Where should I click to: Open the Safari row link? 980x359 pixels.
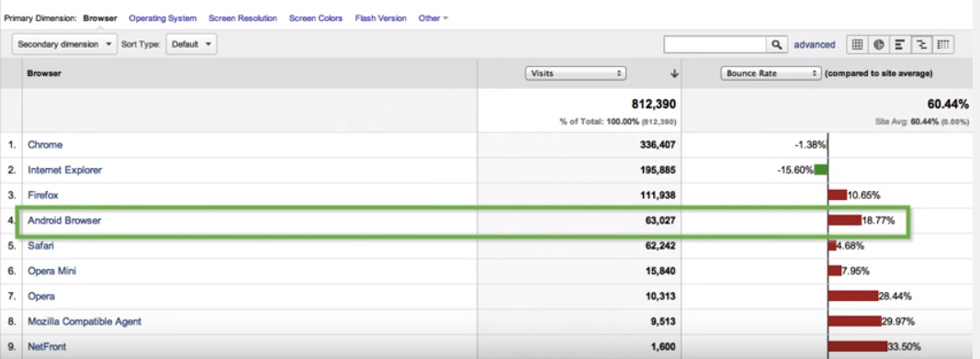coord(41,245)
